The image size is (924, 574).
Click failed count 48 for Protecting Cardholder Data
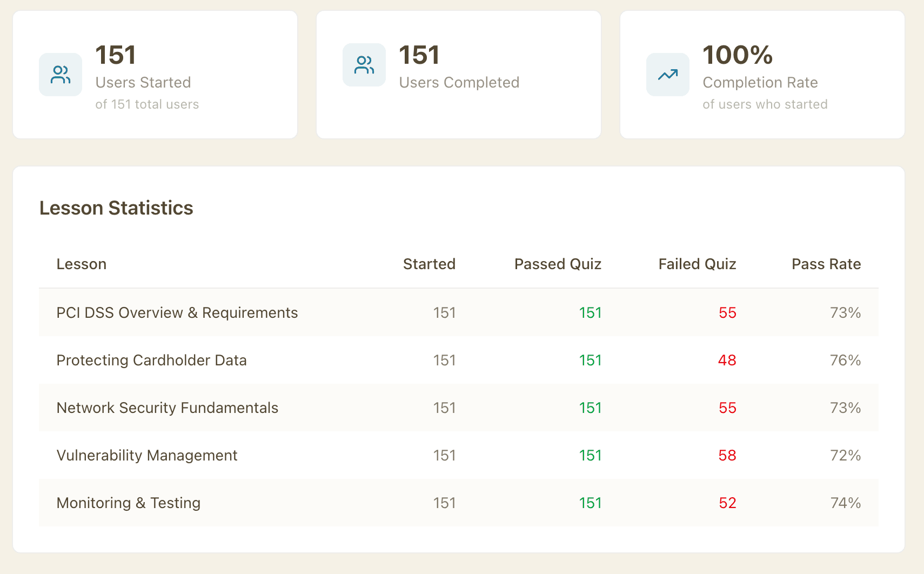click(727, 361)
